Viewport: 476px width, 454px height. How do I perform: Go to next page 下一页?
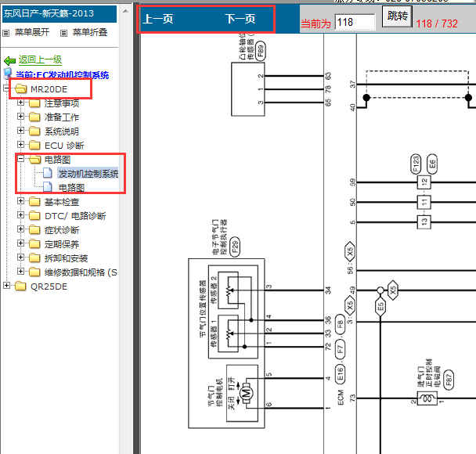click(240, 19)
